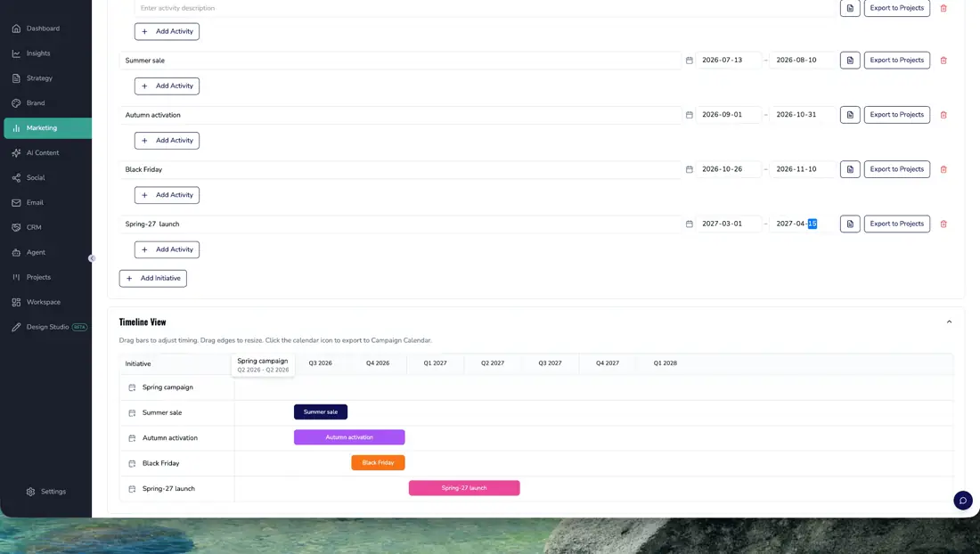Export Spring campaign via timeline calendar icon
This screenshot has height=554, width=980.
tap(132, 387)
